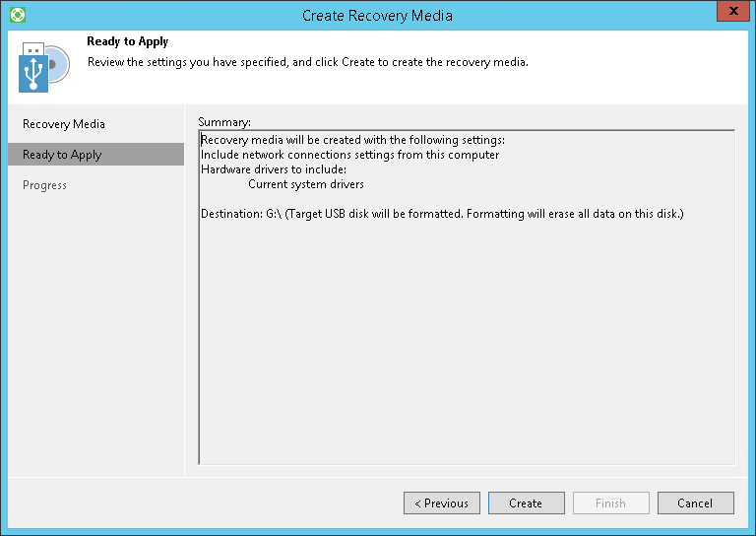Viewport: 756px width, 536px height.
Task: Click the 'Summary:' label
Action: (224, 122)
